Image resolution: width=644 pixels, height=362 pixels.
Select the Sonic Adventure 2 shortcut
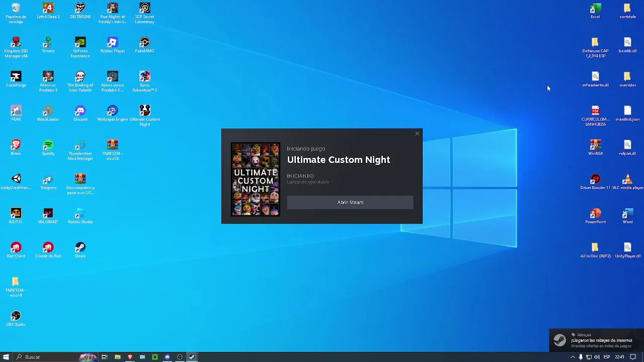(x=145, y=82)
